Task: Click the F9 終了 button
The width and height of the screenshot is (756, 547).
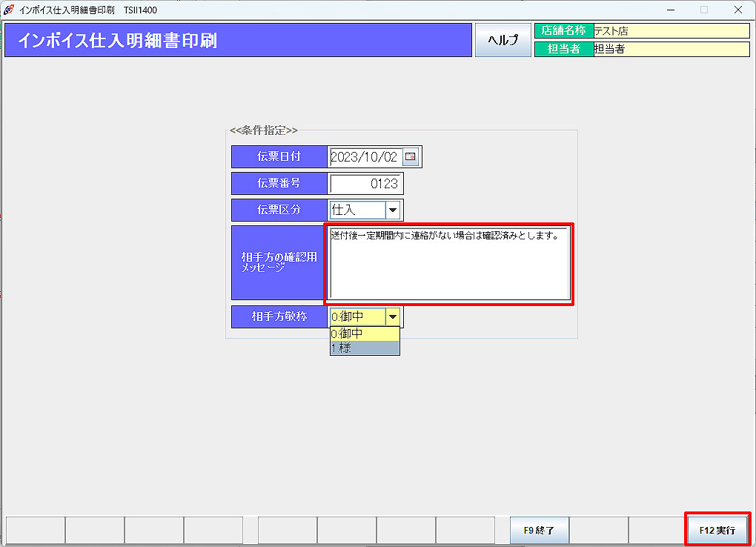Action: 540,530
